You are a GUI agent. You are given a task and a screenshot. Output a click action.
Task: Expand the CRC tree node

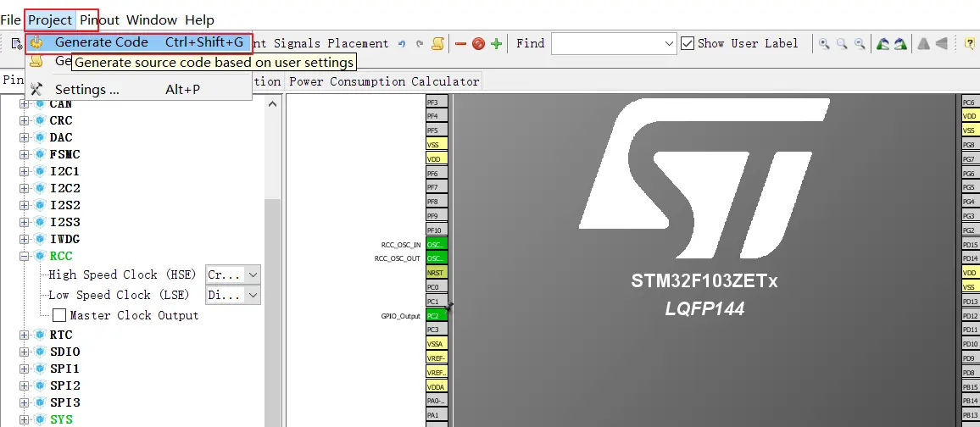point(24,120)
